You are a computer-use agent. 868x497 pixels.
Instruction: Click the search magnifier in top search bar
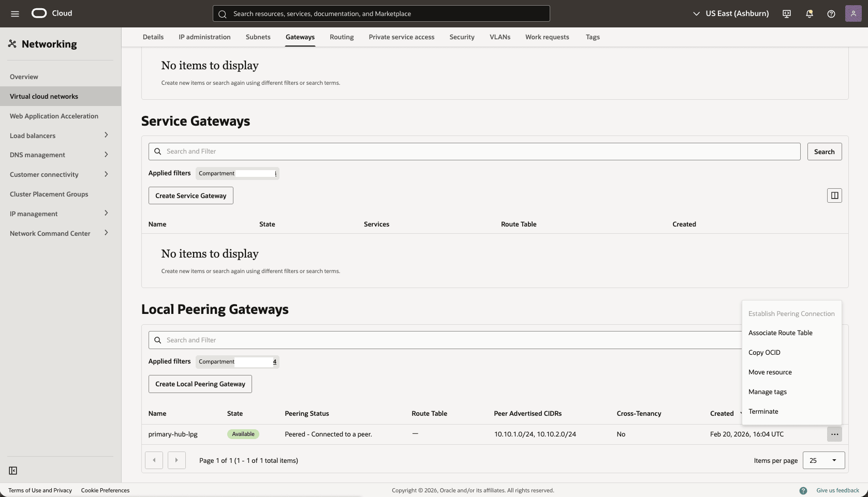tap(222, 14)
